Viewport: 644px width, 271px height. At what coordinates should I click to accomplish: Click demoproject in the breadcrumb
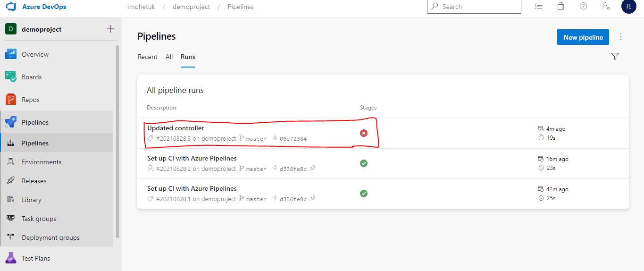pyautogui.click(x=192, y=7)
